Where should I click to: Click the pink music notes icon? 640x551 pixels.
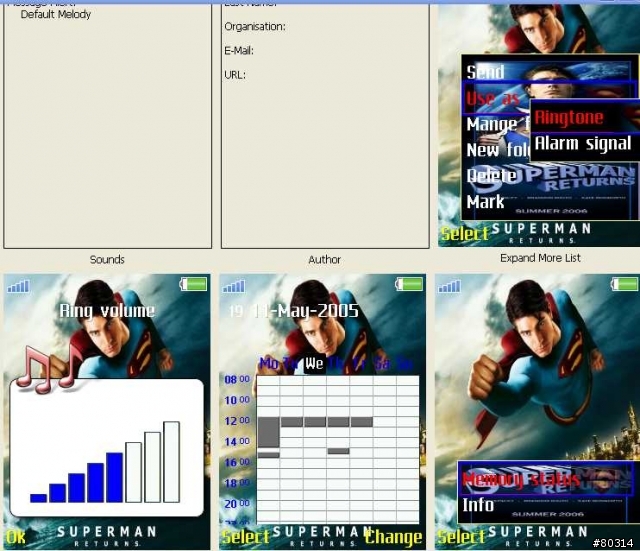coord(49,369)
